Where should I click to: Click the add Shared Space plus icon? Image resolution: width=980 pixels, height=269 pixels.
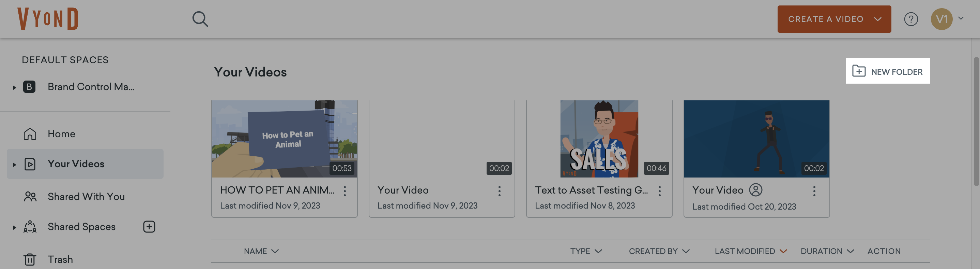[149, 227]
